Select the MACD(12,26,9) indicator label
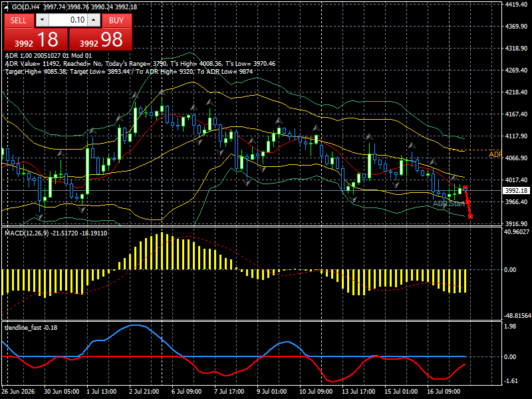This screenshot has width=532, height=399. tap(56, 233)
